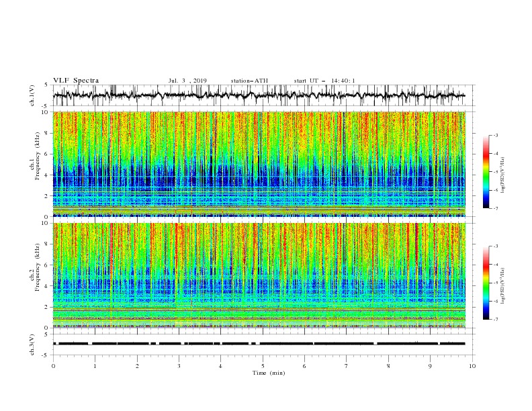Click the ch.2 spectrogram color scale bar
Image resolution: width=532 pixels, height=411 pixels.
point(486,283)
